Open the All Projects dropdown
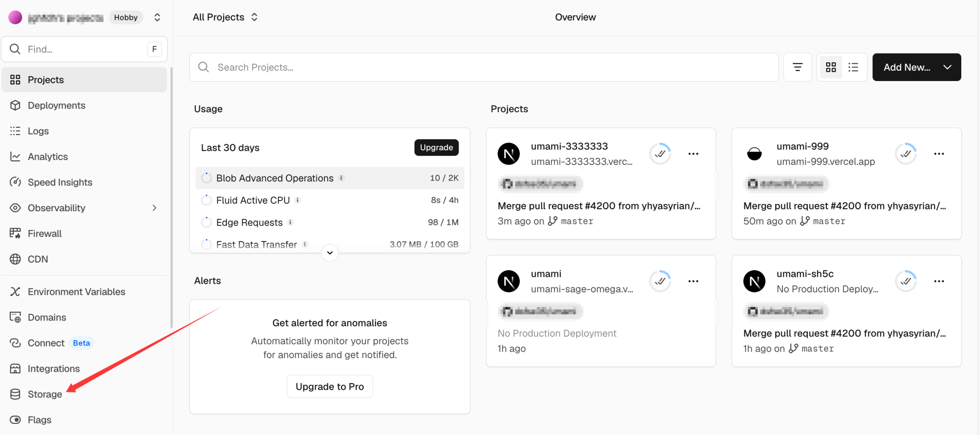The height and width of the screenshot is (435, 980). [x=225, y=17]
